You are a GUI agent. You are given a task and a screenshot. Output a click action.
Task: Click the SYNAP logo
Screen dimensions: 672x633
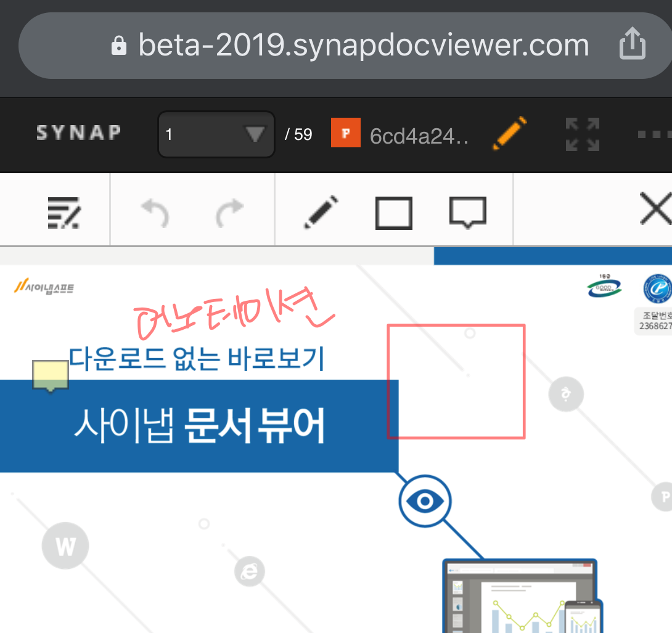(x=79, y=133)
